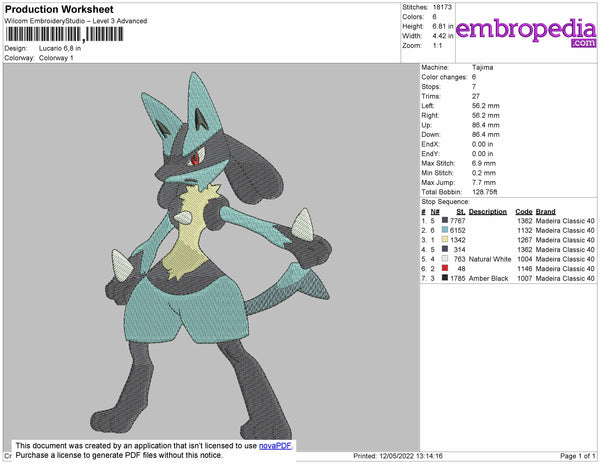Image resolution: width=600 pixels, height=464 pixels.
Task: Click the embropedia.com logo
Action: (526, 32)
